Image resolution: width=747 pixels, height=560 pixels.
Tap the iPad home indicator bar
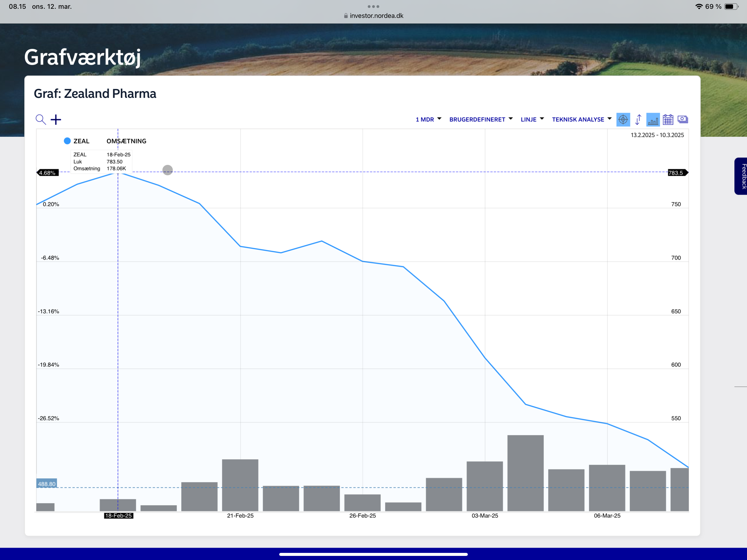373,554
